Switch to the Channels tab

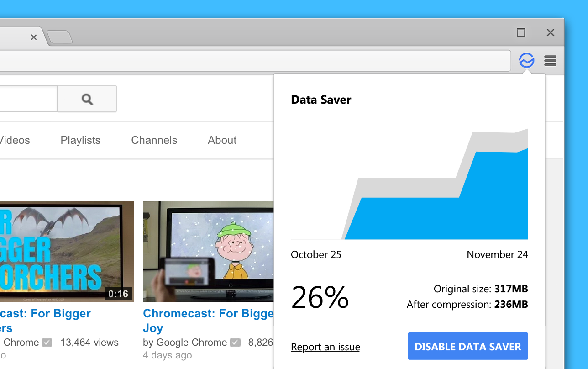154,140
